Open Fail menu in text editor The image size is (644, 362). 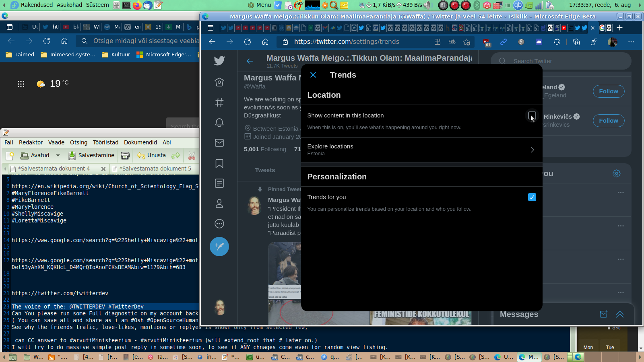tap(9, 142)
